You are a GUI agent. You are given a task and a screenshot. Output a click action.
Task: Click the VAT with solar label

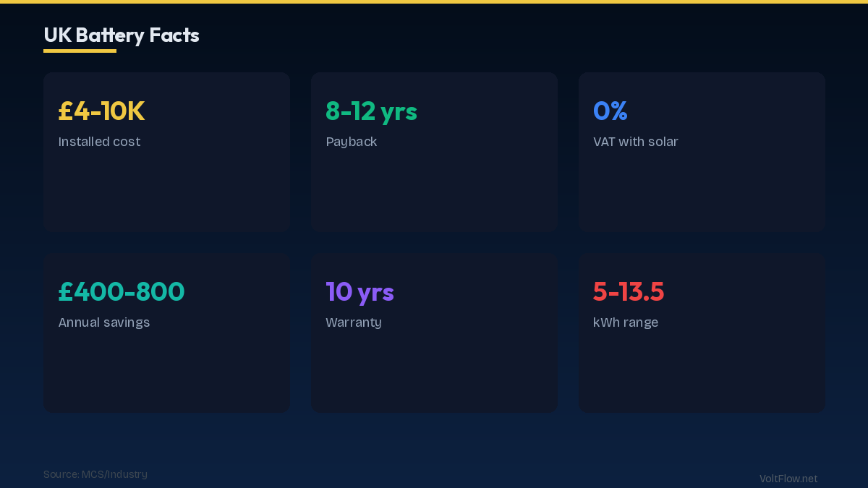[x=635, y=142]
